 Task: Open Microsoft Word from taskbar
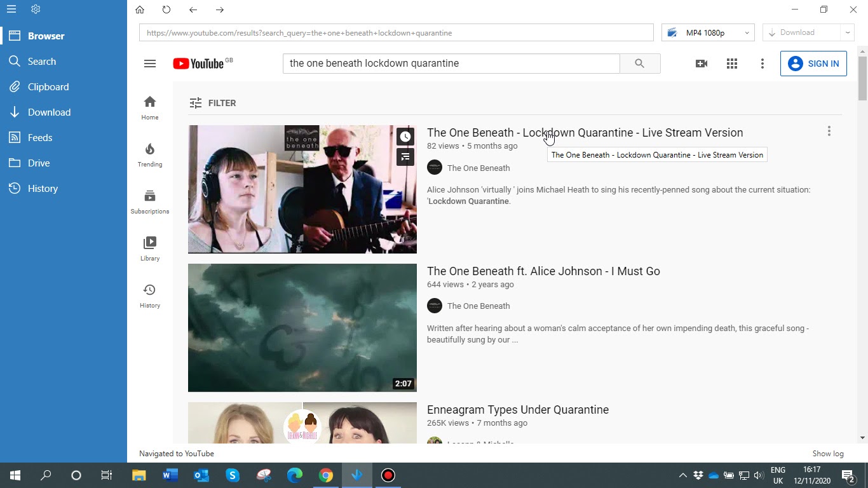coord(170,475)
